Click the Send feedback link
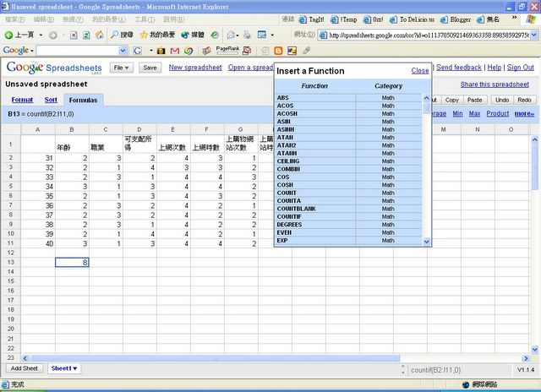This screenshot has height=392, width=541. tap(459, 68)
